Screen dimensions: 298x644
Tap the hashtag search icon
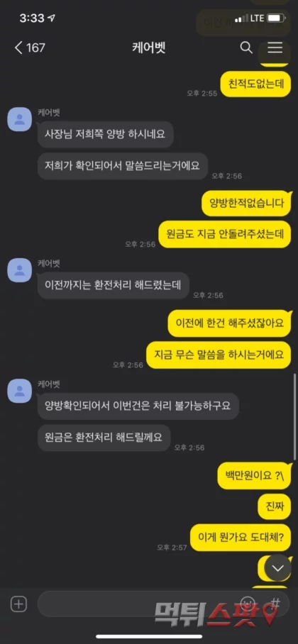pyautogui.click(x=275, y=603)
